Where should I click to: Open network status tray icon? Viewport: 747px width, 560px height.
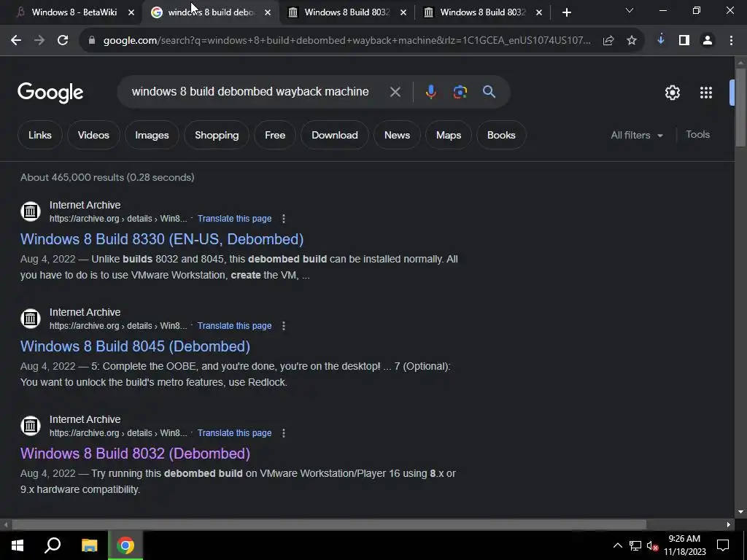(635, 545)
